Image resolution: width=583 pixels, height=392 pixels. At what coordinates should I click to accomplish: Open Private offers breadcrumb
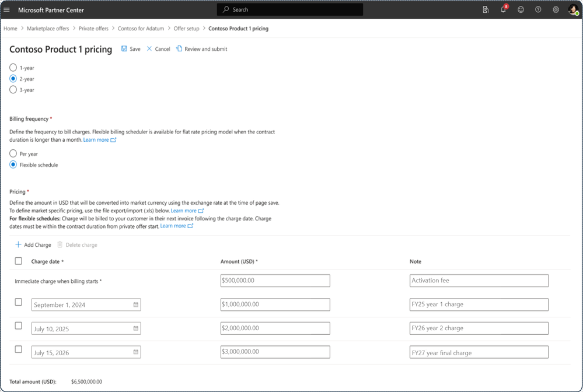coord(93,29)
